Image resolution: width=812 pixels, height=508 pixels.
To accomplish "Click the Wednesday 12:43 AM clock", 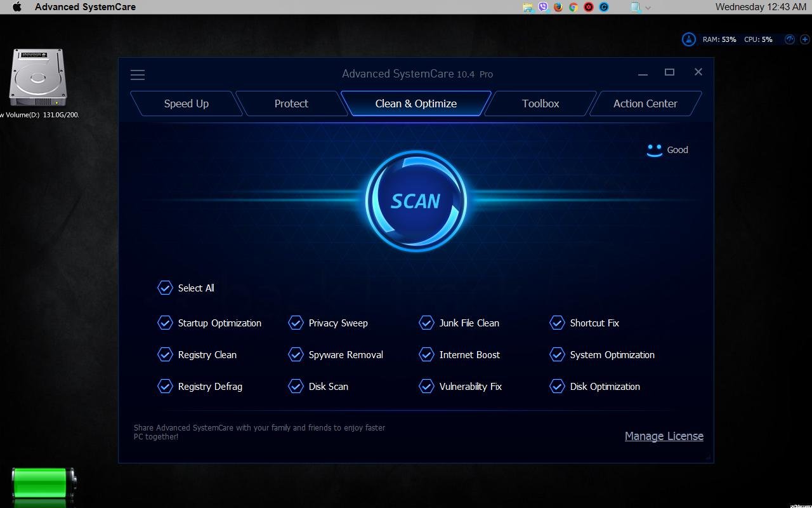I will click(x=761, y=7).
